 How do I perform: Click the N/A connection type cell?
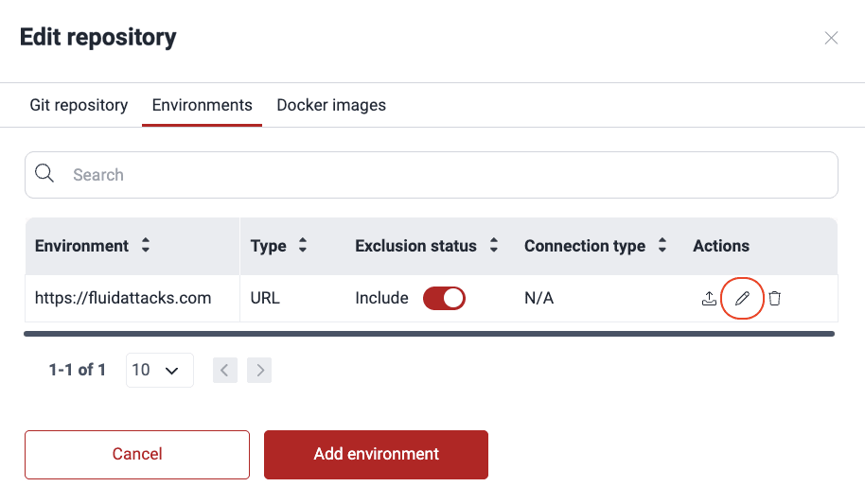pos(539,298)
